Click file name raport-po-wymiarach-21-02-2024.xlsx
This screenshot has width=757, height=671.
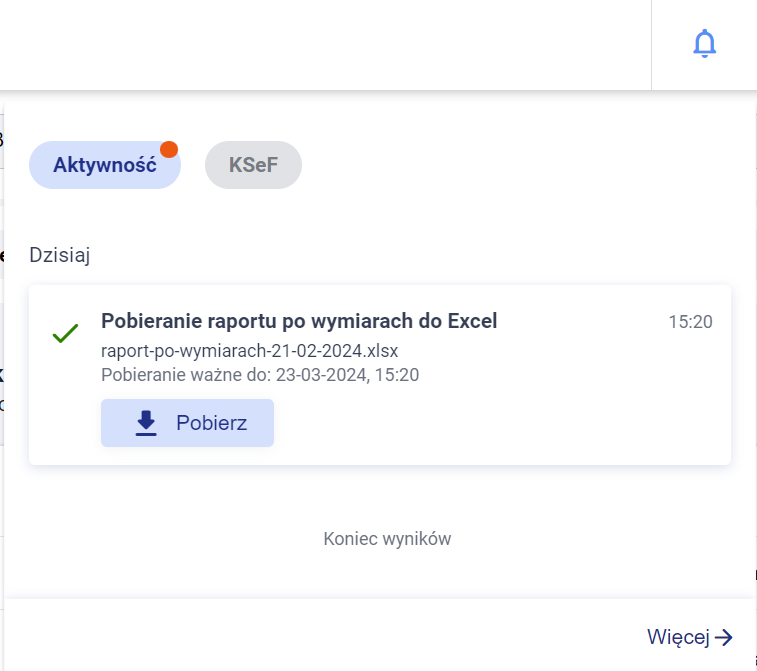(x=250, y=351)
